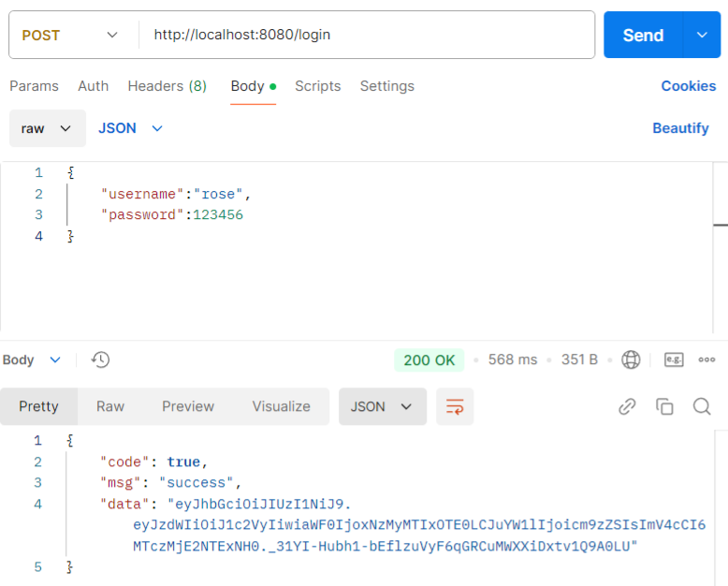This screenshot has width=728, height=586.
Task: Click the "rose" value in request body
Action: [x=218, y=194]
